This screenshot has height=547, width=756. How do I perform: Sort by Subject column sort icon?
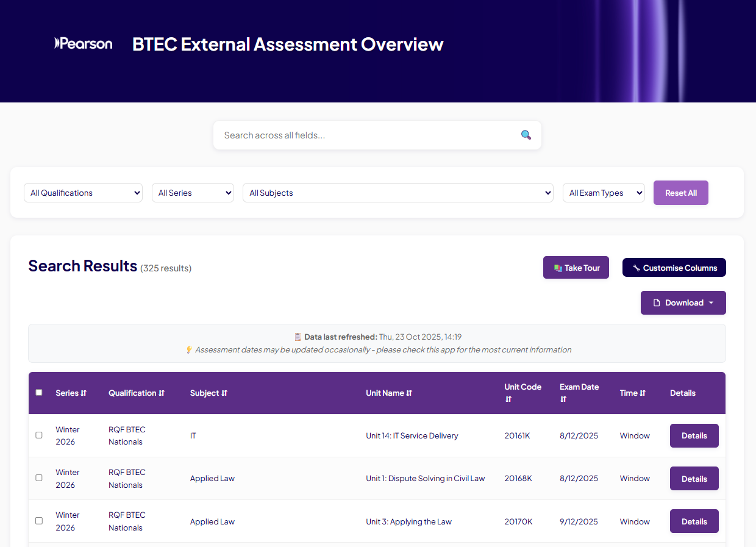[x=224, y=393]
